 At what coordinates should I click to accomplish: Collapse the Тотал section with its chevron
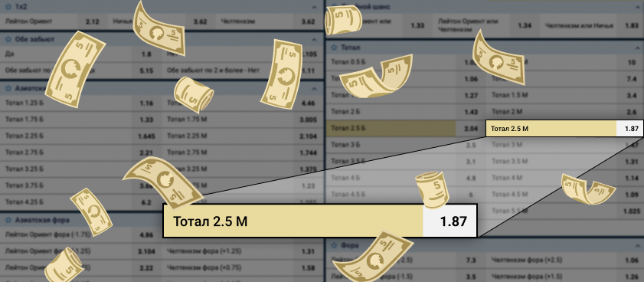click(x=637, y=48)
